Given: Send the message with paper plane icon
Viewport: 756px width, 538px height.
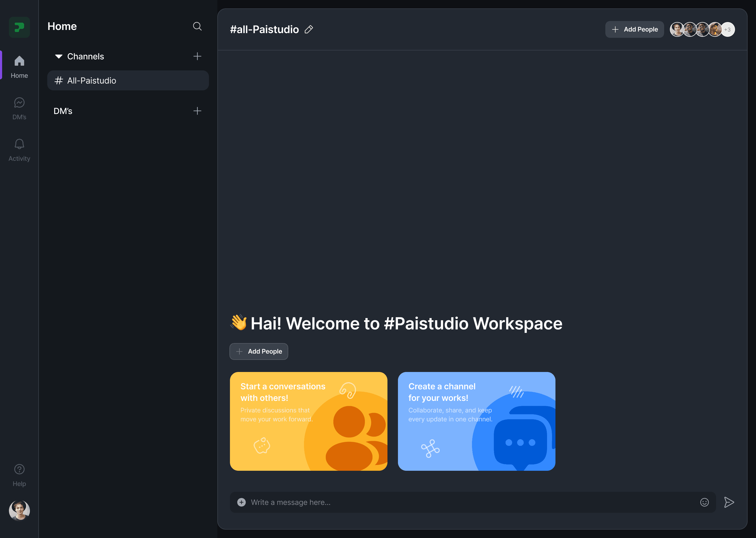Looking at the screenshot, I should (729, 502).
